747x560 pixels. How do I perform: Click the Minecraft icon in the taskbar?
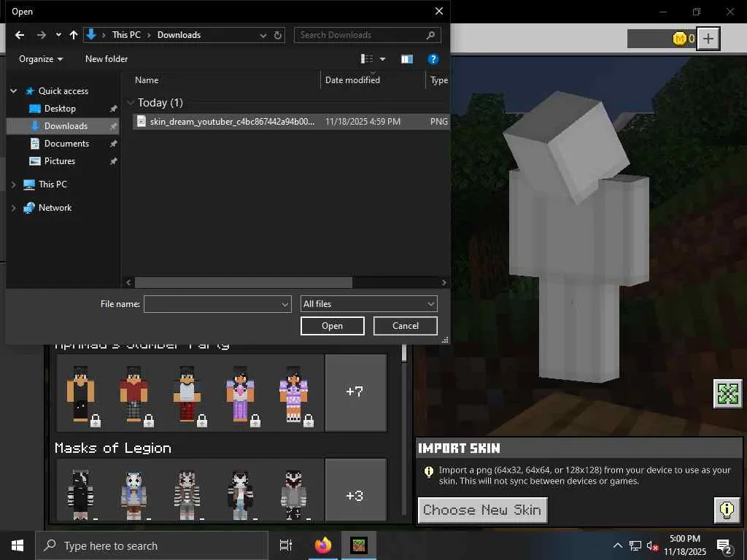point(359,545)
